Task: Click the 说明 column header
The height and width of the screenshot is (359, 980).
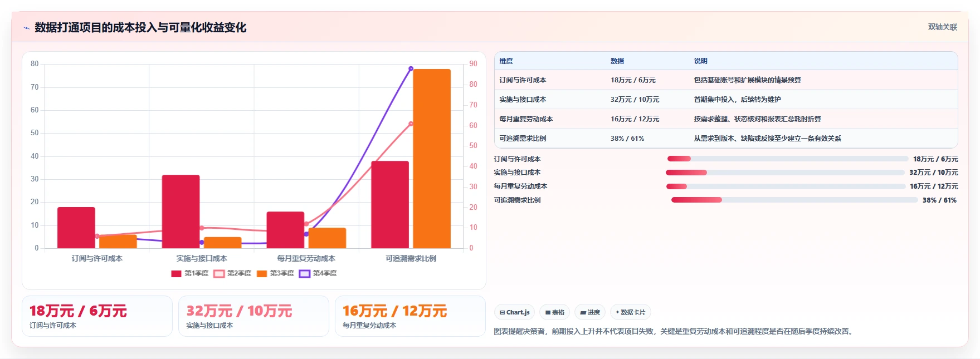Action: pyautogui.click(x=701, y=61)
